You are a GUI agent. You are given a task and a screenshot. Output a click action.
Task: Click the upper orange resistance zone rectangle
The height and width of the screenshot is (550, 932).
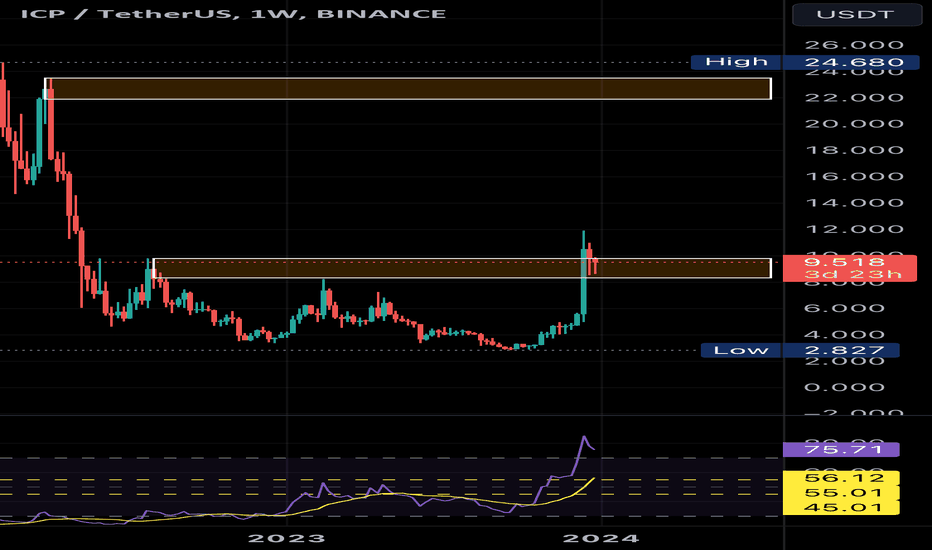pyautogui.click(x=408, y=89)
